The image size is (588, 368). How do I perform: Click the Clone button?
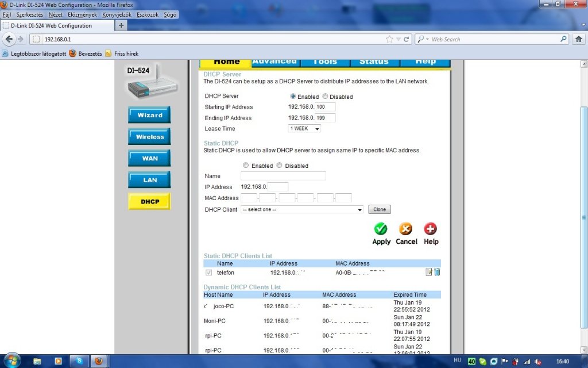(x=380, y=209)
